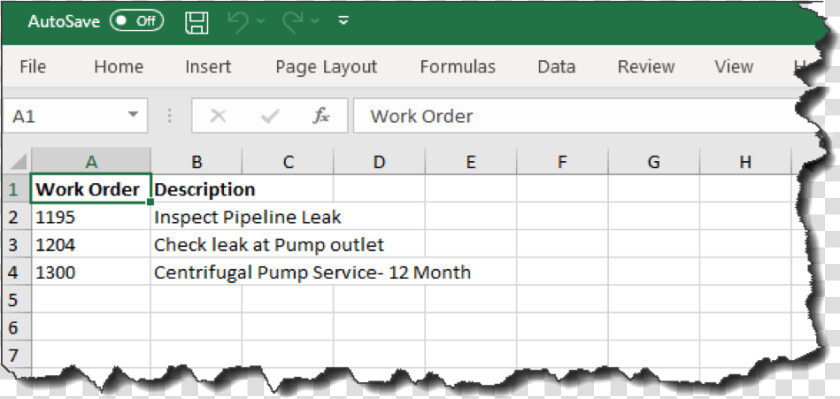Switch to the Data tab
The image size is (840, 399).
pyautogui.click(x=556, y=67)
